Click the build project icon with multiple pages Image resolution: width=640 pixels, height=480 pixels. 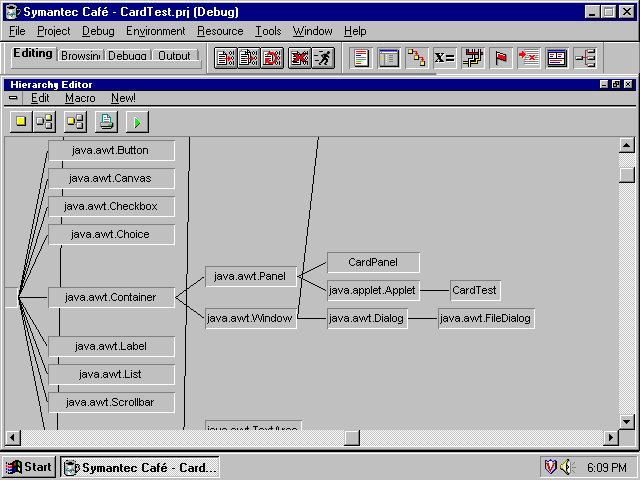249,58
